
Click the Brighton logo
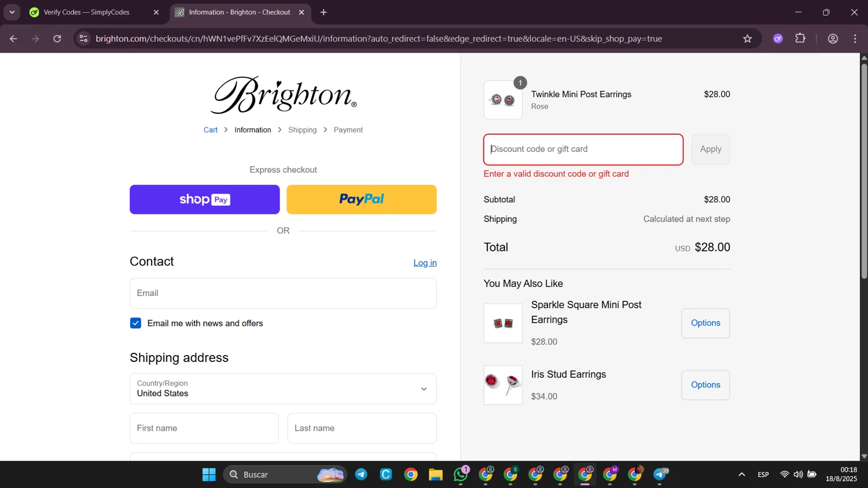coord(283,95)
